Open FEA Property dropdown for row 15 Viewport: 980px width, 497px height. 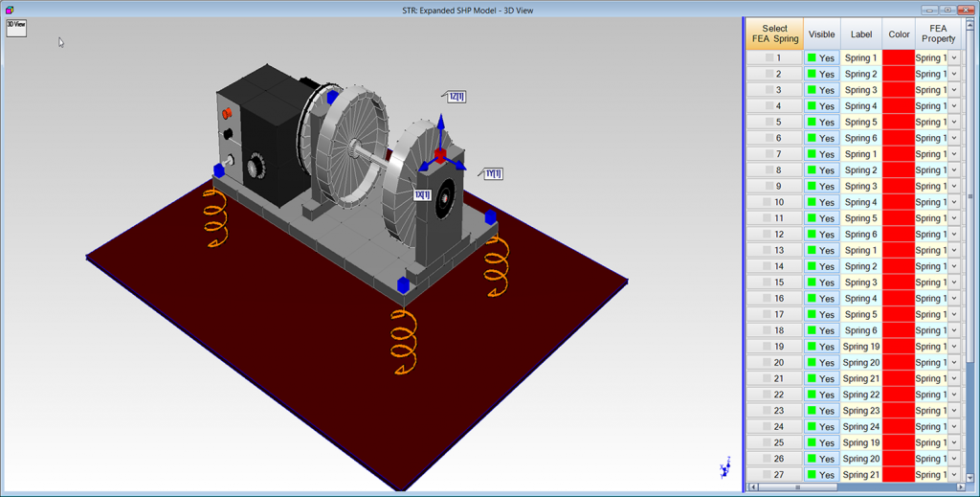(x=953, y=282)
